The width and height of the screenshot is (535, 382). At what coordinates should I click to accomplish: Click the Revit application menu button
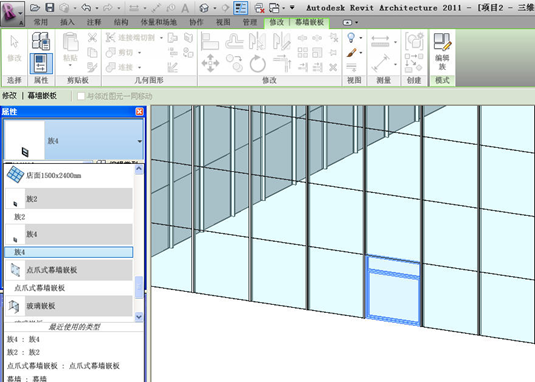(12, 13)
